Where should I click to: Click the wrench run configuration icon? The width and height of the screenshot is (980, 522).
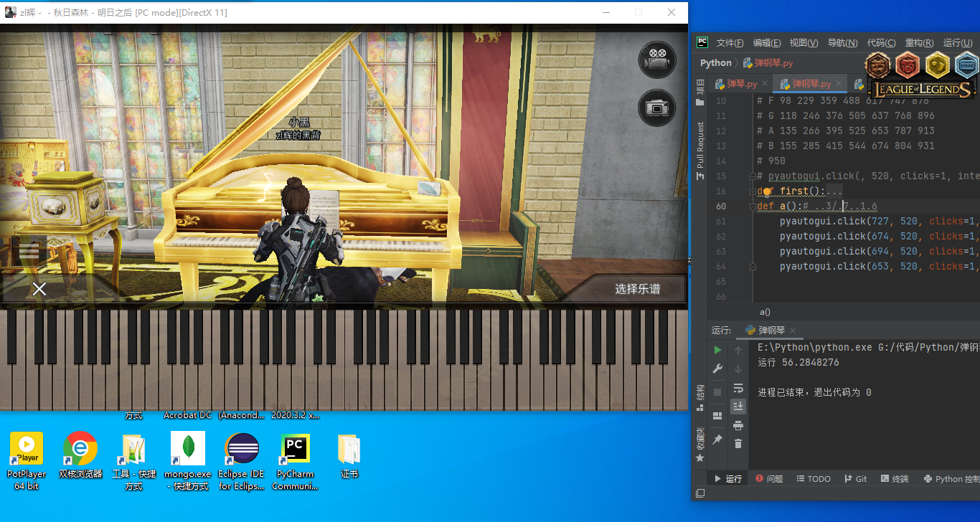[x=717, y=369]
